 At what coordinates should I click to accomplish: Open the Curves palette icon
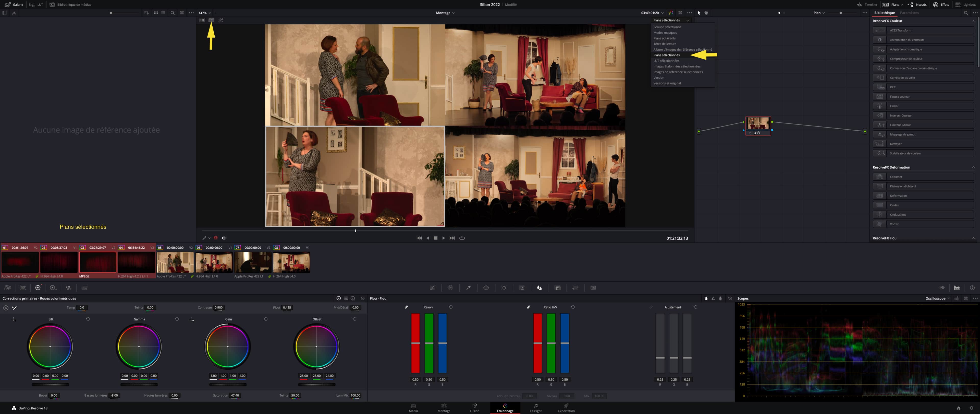pyautogui.click(x=433, y=288)
